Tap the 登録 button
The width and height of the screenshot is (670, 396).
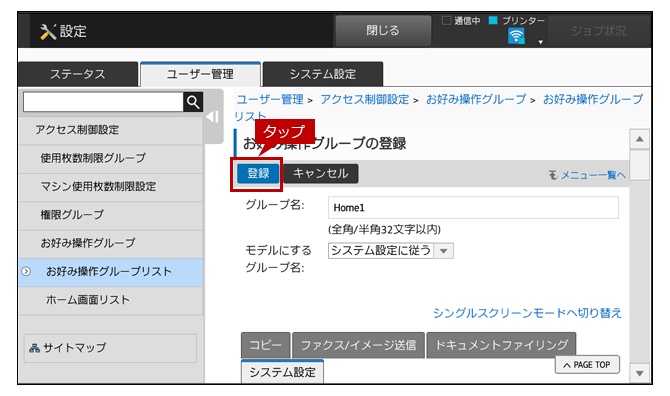click(258, 173)
